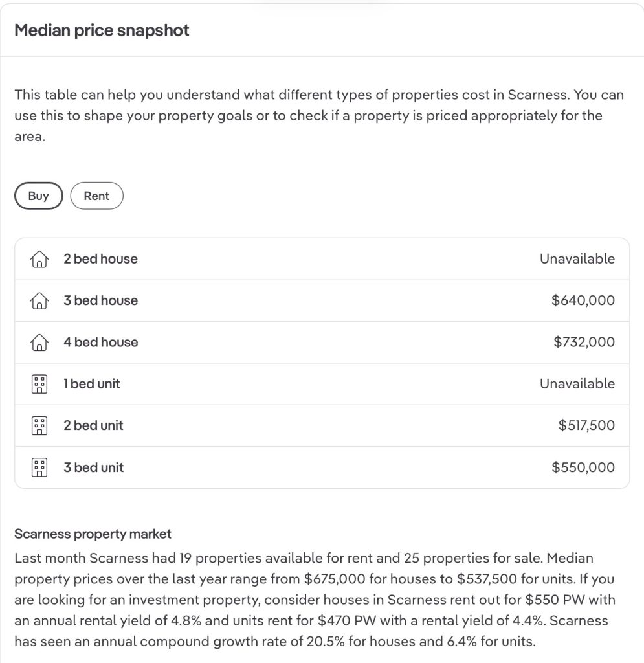This screenshot has width=644, height=663.
Task: Click the 2 bed unit label
Action: [93, 425]
